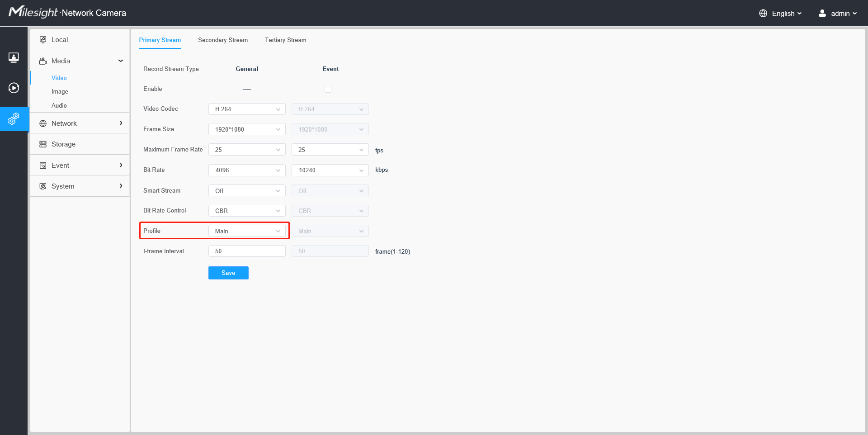Select the Settings gears icon in left rail

[14, 119]
